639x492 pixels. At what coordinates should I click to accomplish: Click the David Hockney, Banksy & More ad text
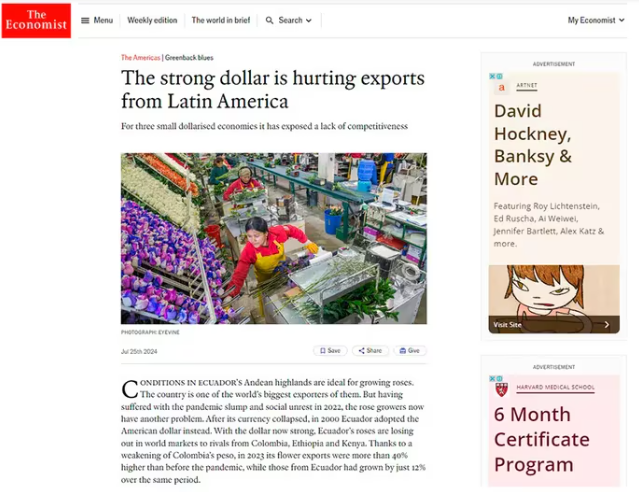(x=534, y=145)
